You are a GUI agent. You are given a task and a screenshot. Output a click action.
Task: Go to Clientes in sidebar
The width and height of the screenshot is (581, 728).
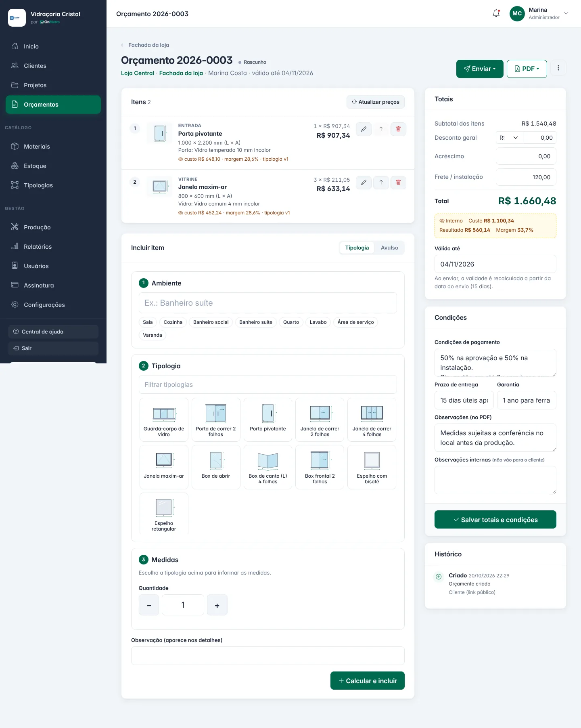[x=53, y=66]
